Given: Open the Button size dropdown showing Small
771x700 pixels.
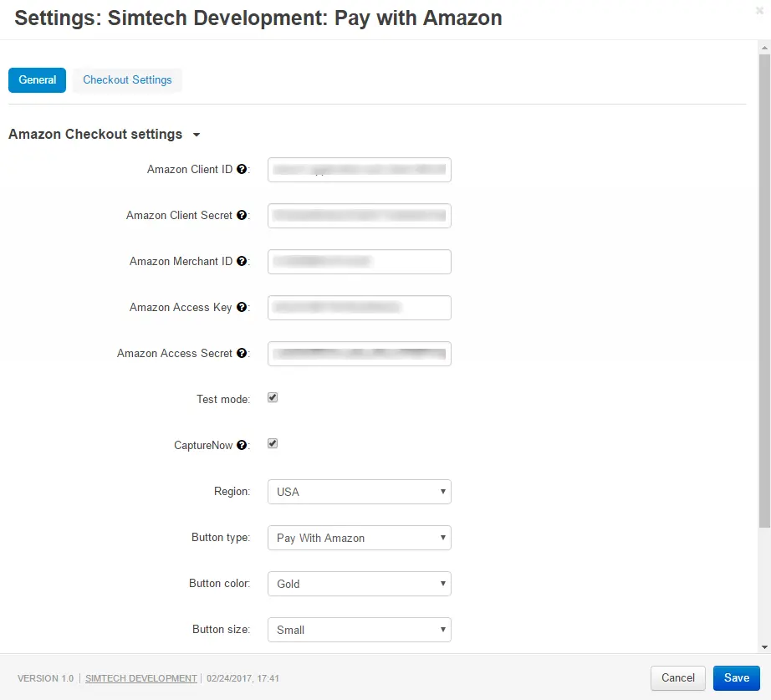Looking at the screenshot, I should 359,630.
